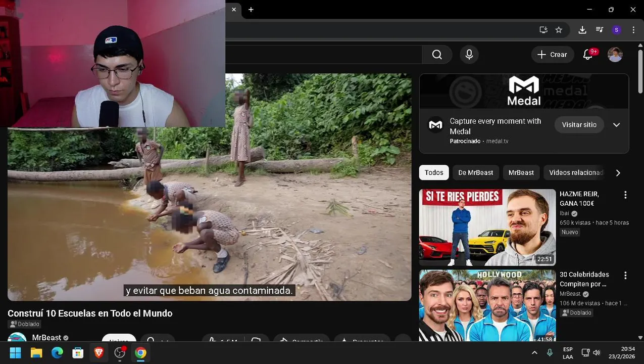Open options for HAZME REIR video
Image resolution: width=644 pixels, height=364 pixels.
[x=625, y=195]
